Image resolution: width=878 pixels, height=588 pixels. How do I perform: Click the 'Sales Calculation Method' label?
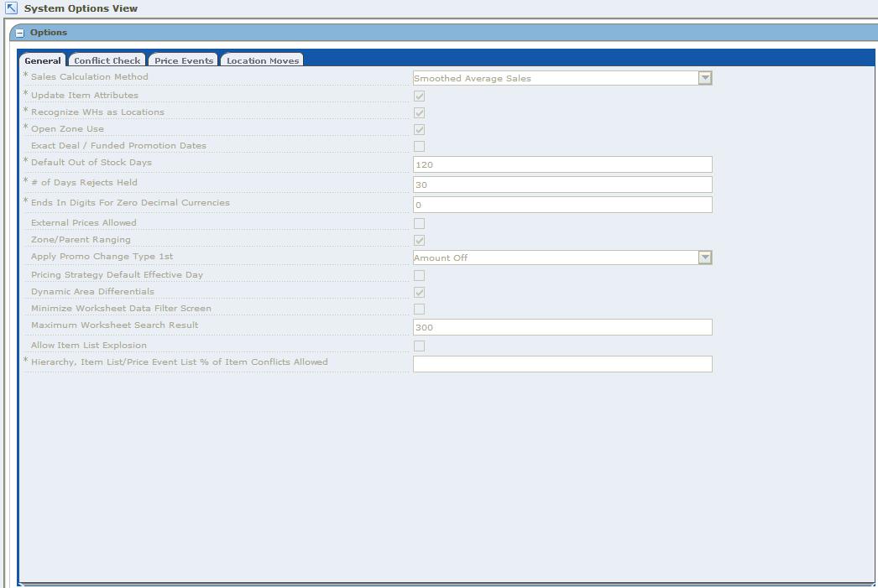(90, 76)
